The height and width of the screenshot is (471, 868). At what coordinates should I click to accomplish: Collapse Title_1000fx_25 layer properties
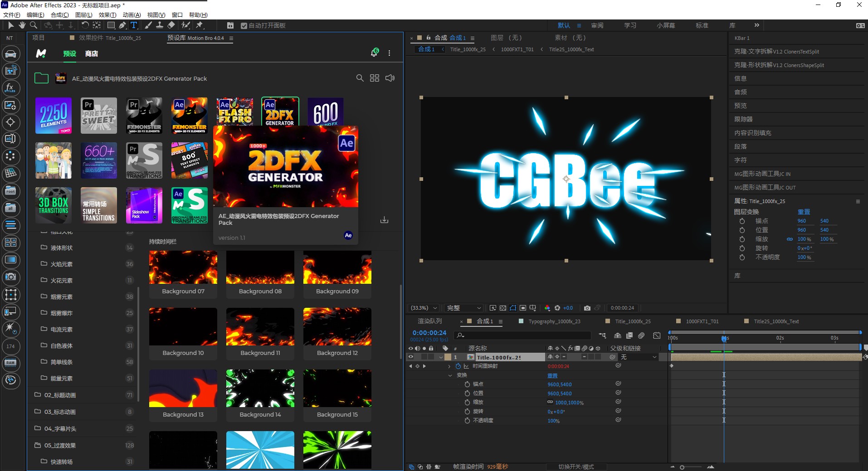click(441, 357)
